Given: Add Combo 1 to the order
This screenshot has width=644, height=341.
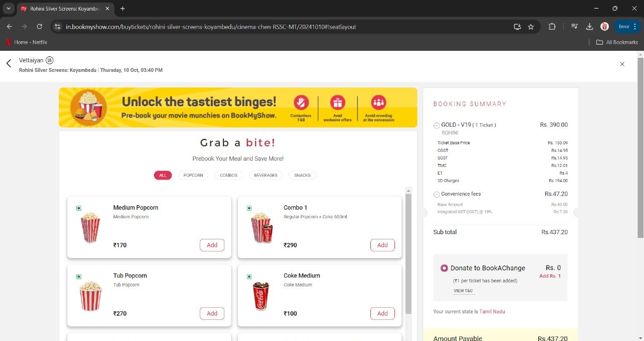Looking at the screenshot, I should coord(382,245).
